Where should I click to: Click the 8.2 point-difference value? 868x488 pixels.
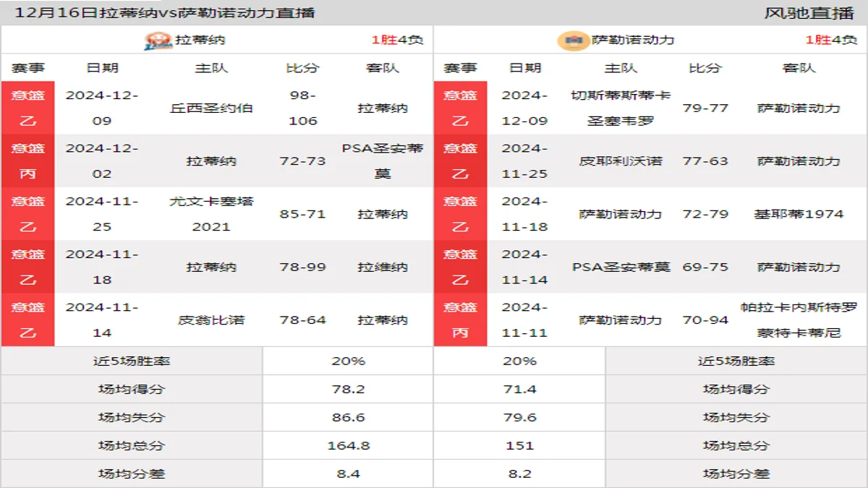pyautogui.click(x=519, y=474)
